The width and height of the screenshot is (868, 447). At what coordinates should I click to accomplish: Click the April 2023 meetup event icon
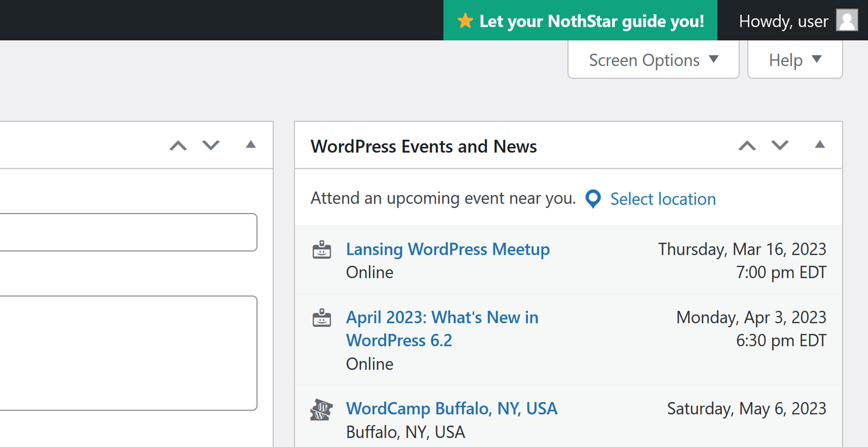coord(322,318)
